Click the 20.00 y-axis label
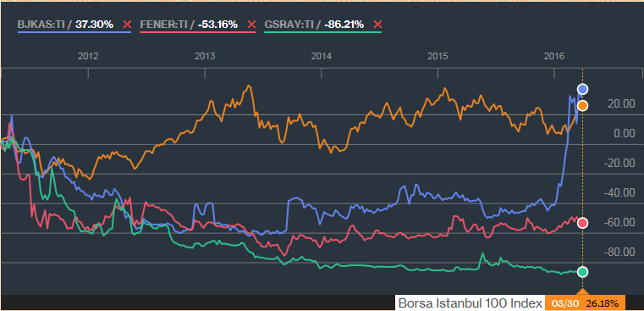 click(x=622, y=104)
